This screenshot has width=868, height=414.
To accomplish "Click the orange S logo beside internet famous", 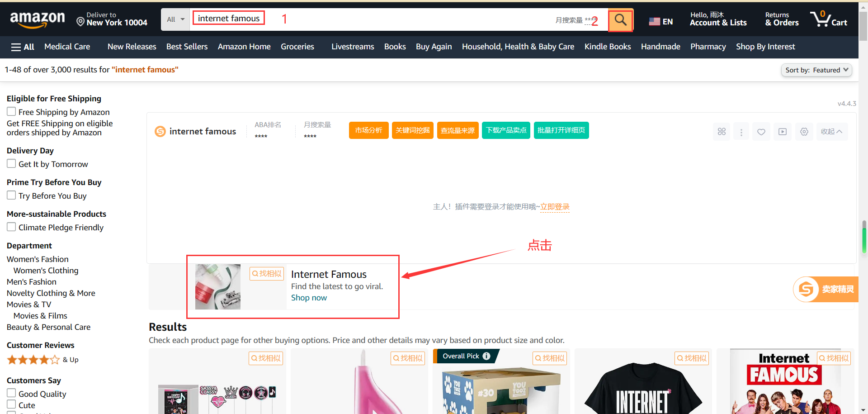I will coord(160,131).
